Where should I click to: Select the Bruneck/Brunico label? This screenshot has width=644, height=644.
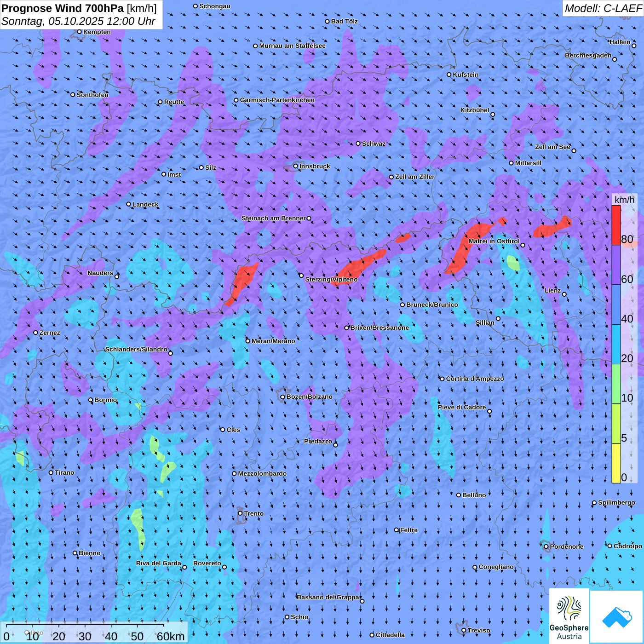(x=432, y=305)
